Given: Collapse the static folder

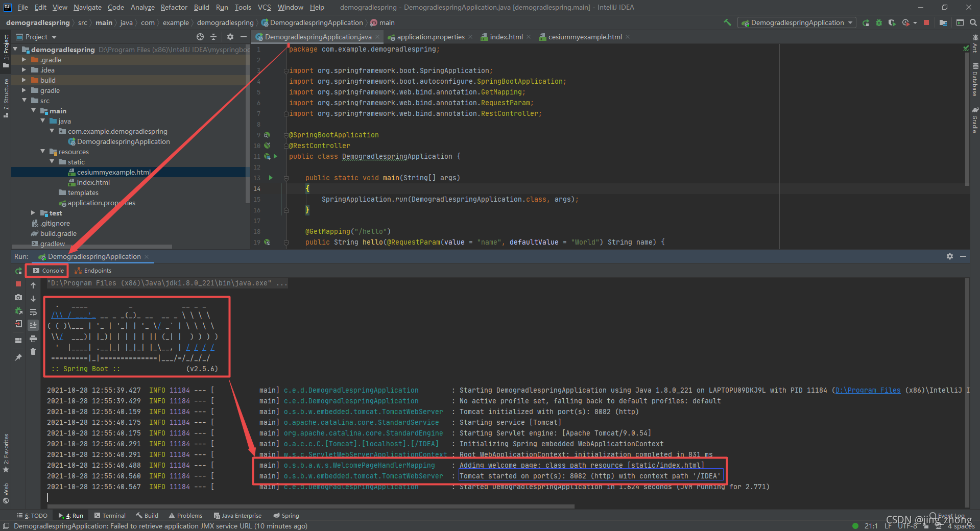Looking at the screenshot, I should [x=52, y=162].
